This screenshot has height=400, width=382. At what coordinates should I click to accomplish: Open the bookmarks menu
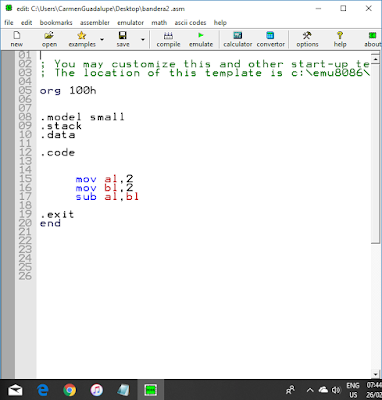pyautogui.click(x=56, y=23)
